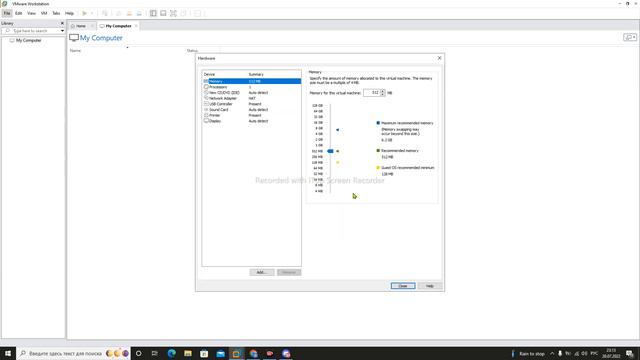Image resolution: width=640 pixels, height=360 pixels.
Task: Select the Processors device row
Action: [x=252, y=87]
